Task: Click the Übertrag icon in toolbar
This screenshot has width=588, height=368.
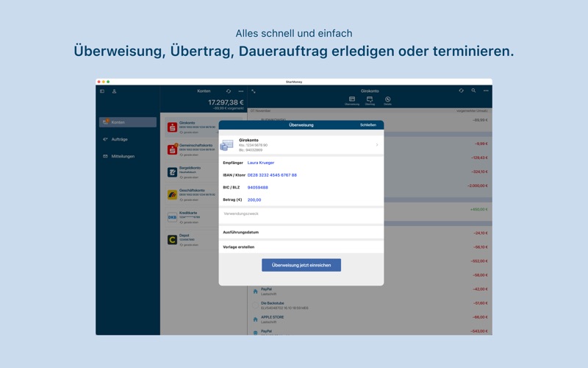Action: pyautogui.click(x=370, y=100)
